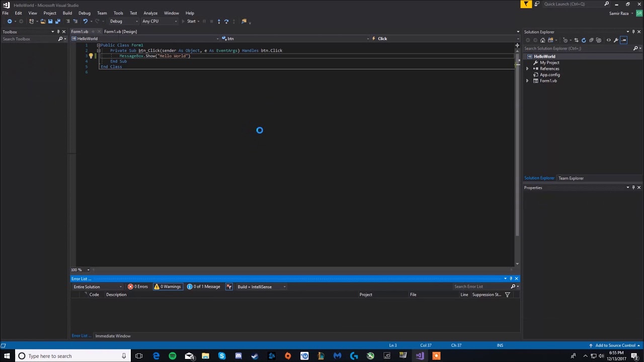Expand the Form1.vb node
The width and height of the screenshot is (644, 362).
[527, 81]
